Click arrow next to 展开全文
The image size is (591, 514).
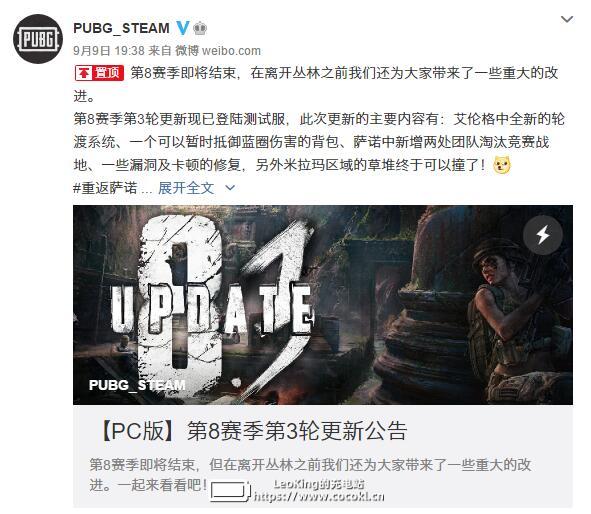pyautogui.click(x=230, y=188)
